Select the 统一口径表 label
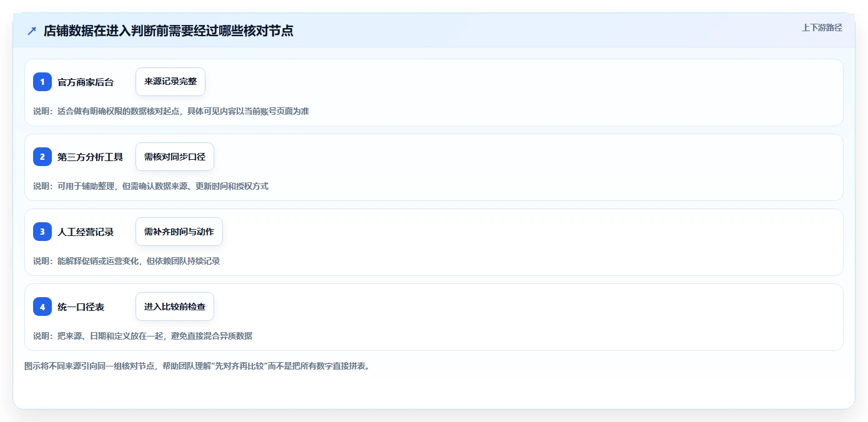 click(81, 307)
